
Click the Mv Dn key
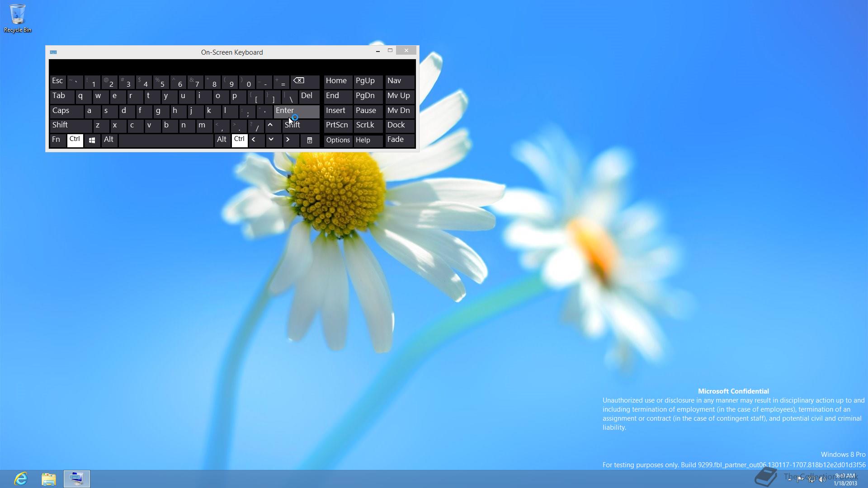(x=400, y=111)
